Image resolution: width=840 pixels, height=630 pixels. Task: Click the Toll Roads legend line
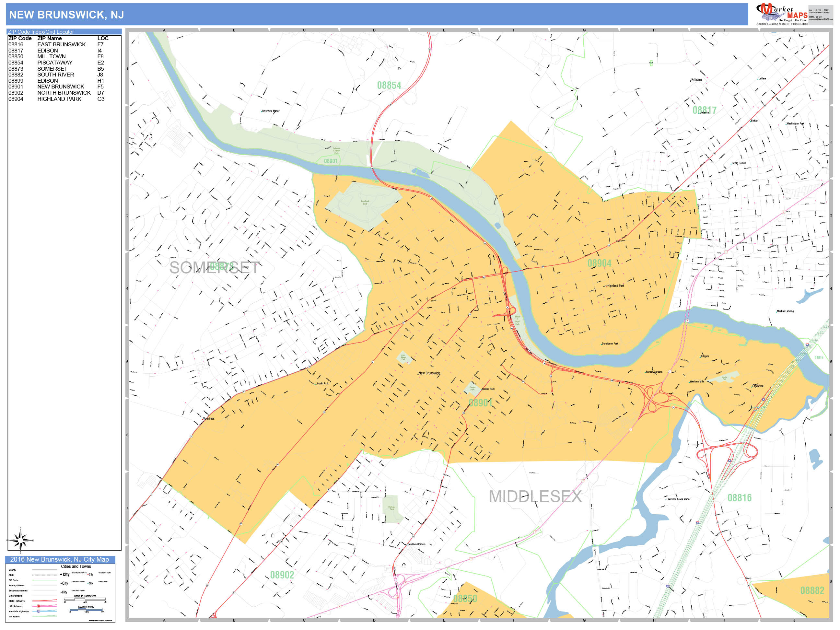(x=44, y=617)
